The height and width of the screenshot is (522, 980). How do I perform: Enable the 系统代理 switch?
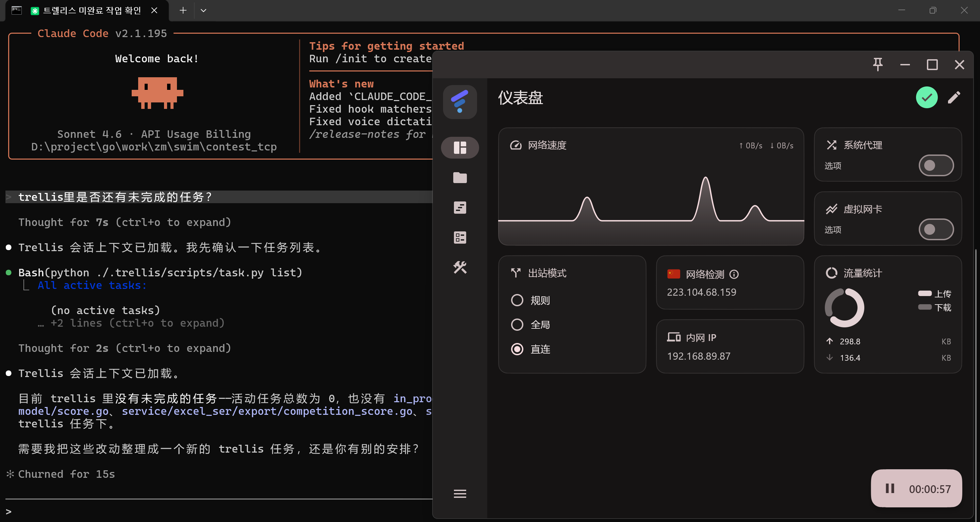pyautogui.click(x=935, y=165)
